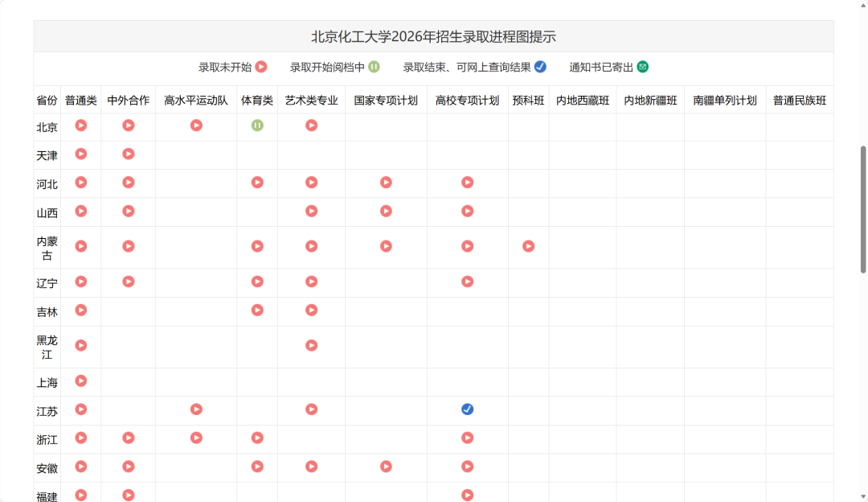
Task: Click the legend green 录取开始阅档中 icon
Action: coord(375,67)
